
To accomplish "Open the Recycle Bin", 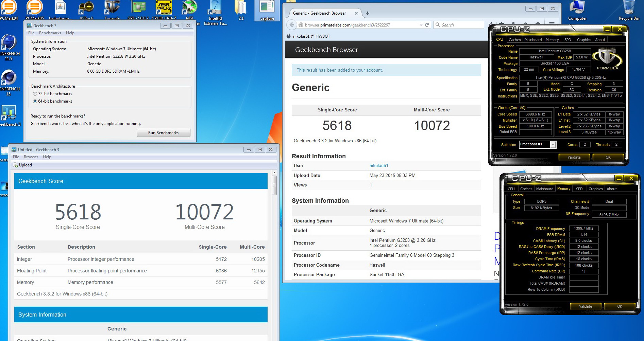I will click(629, 10).
